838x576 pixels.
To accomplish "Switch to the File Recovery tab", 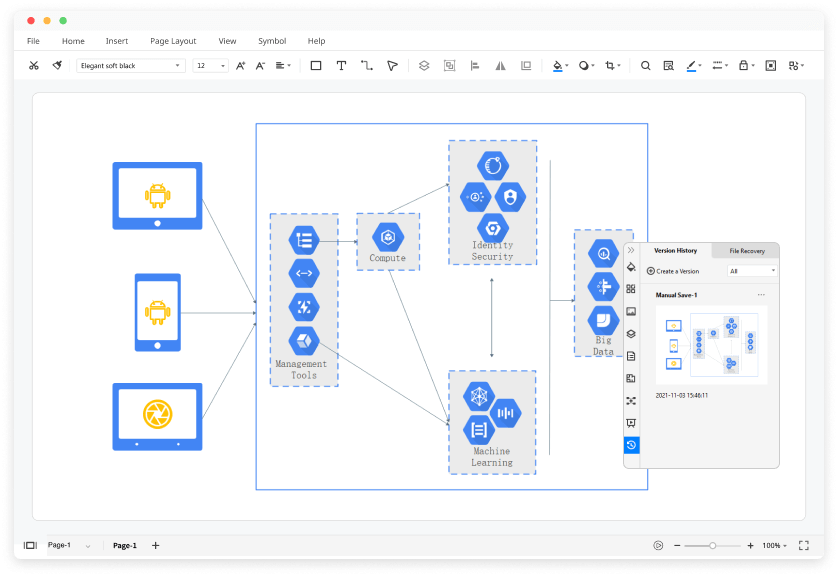I will (748, 251).
